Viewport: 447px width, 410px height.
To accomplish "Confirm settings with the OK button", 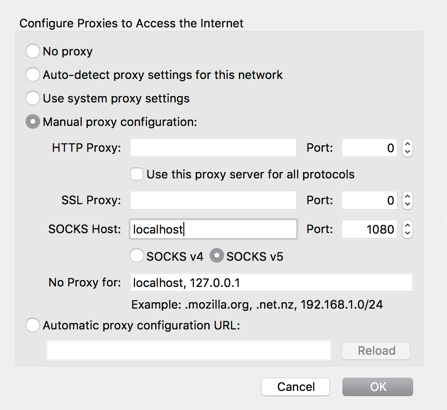I will coord(378,387).
